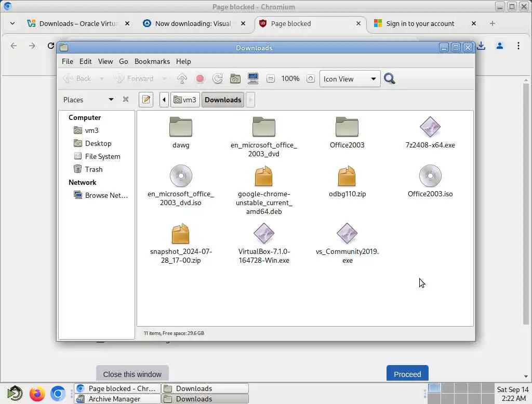
Task: Switch to Archive Manager in taskbar
Action: coord(117,399)
